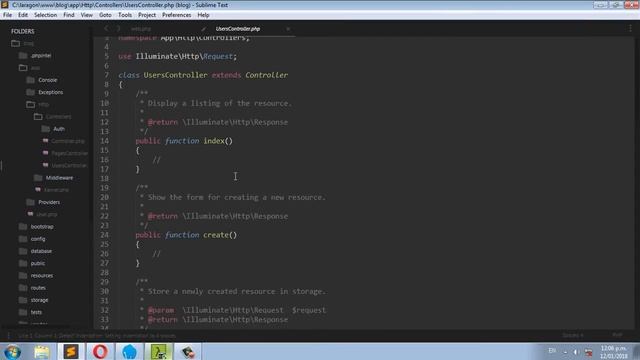Open the Preferences menu
The width and height of the screenshot is (640, 360).
point(176,15)
